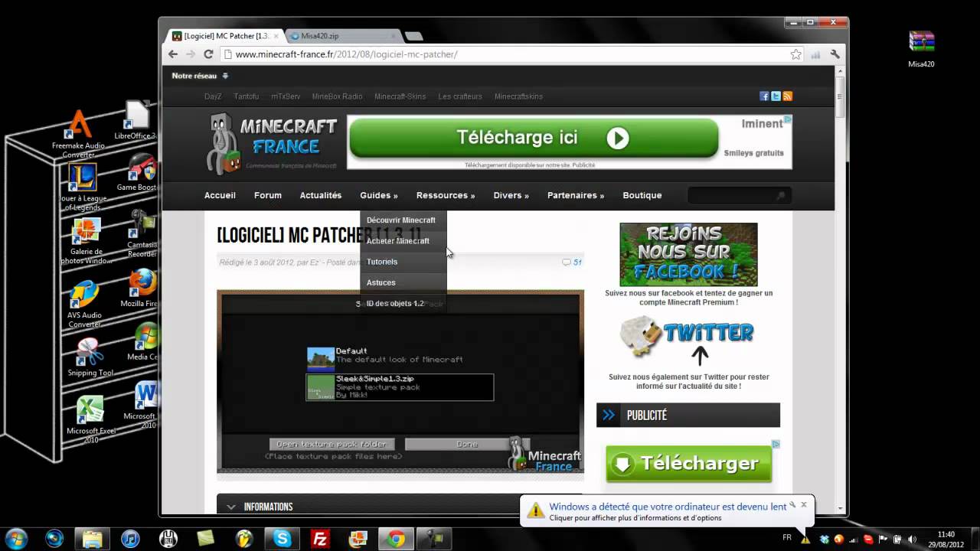The height and width of the screenshot is (551, 980).
Task: Open the site's Twitter icon link
Action: coord(776,96)
